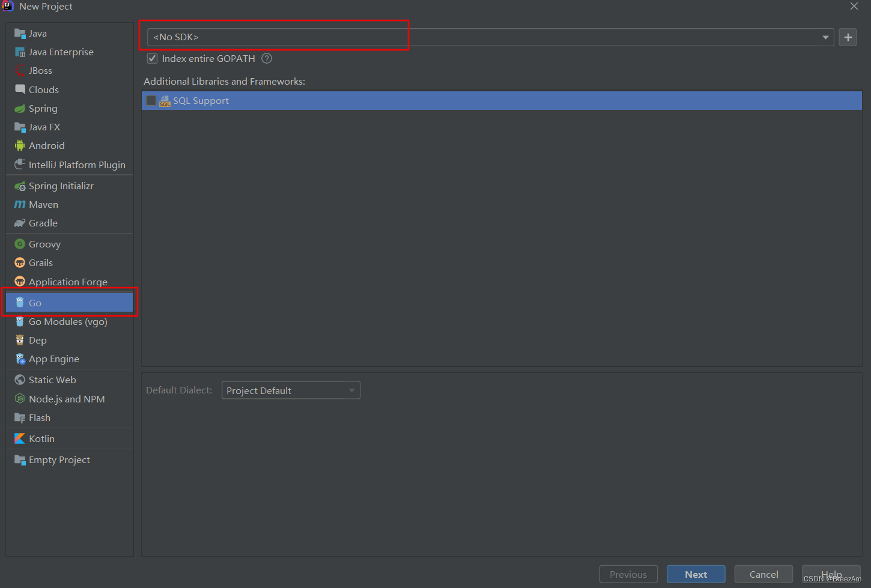
Task: Select the "Empty Project" label
Action: tap(59, 460)
